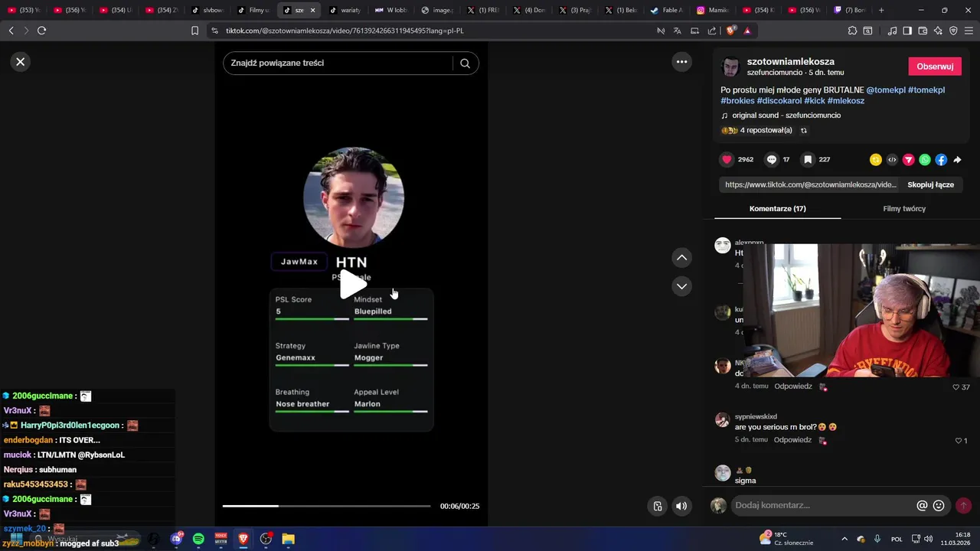This screenshot has height=551, width=980.
Task: Open Brave VPN shield icon
Action: tap(953, 31)
